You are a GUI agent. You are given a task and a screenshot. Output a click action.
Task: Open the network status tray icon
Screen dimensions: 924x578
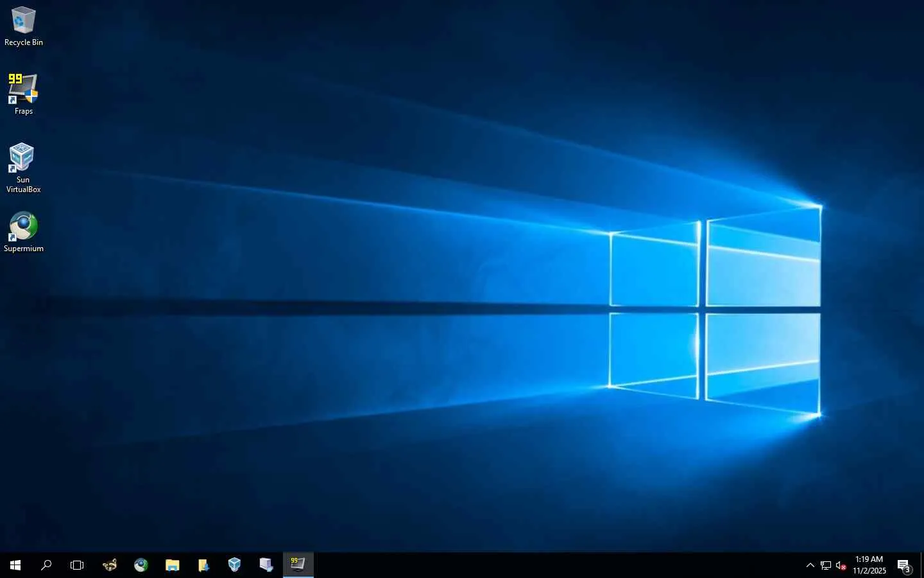pos(826,565)
